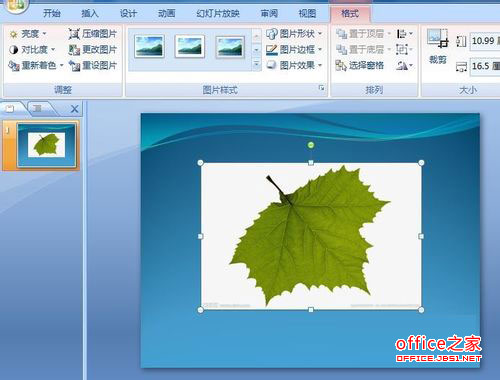Close the slides/outline pane
This screenshot has width=500, height=380.
(75, 109)
